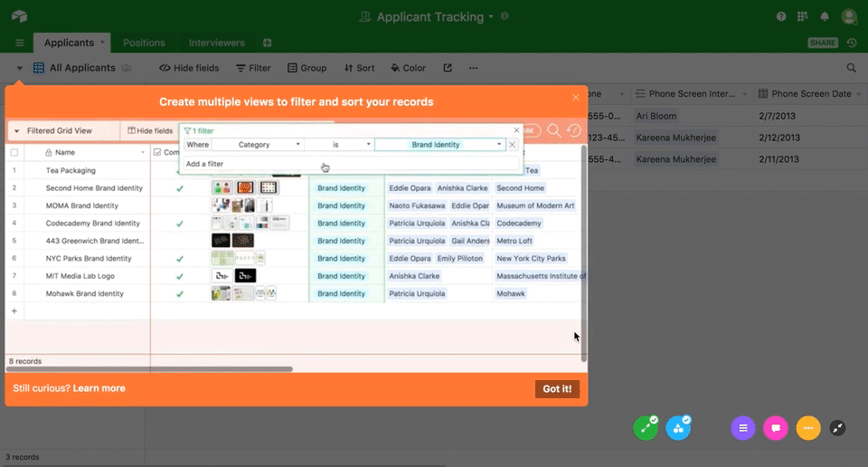
Task: Switch to the Interviewers tab
Action: (x=216, y=43)
